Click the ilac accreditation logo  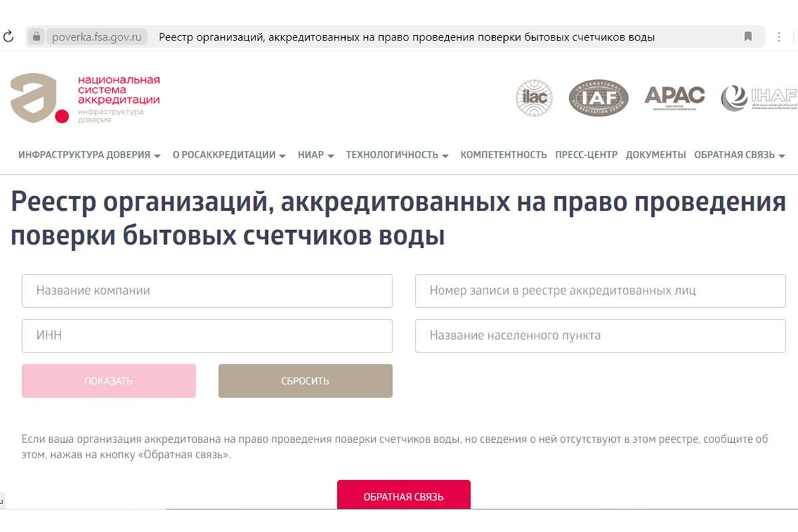(535, 98)
